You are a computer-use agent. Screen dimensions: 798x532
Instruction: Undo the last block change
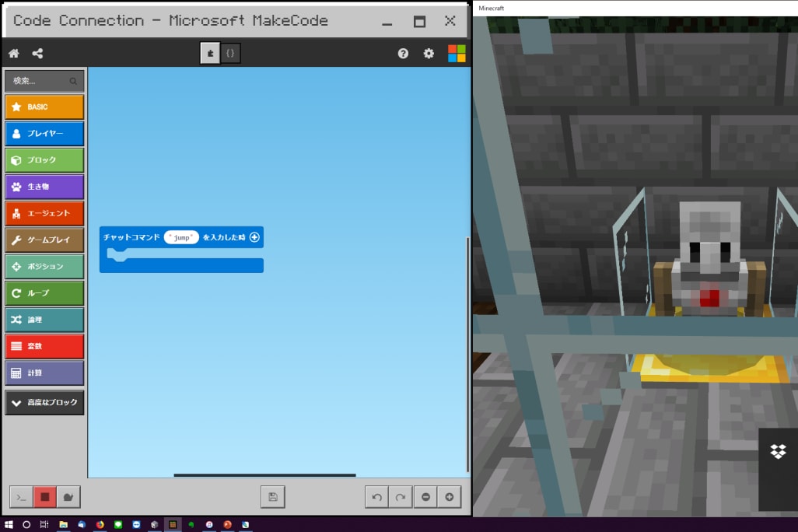pyautogui.click(x=377, y=497)
